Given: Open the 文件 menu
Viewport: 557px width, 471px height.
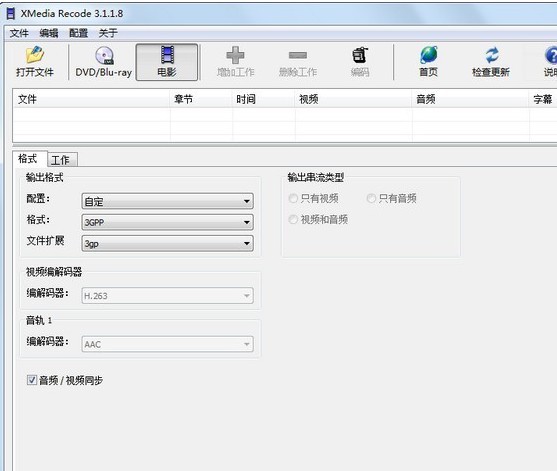Looking at the screenshot, I should point(19,33).
